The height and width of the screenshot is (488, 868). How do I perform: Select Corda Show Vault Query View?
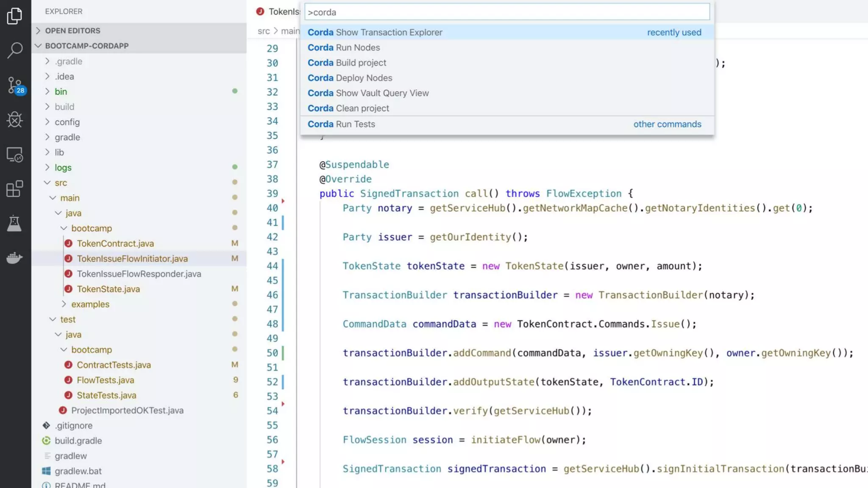pos(368,93)
